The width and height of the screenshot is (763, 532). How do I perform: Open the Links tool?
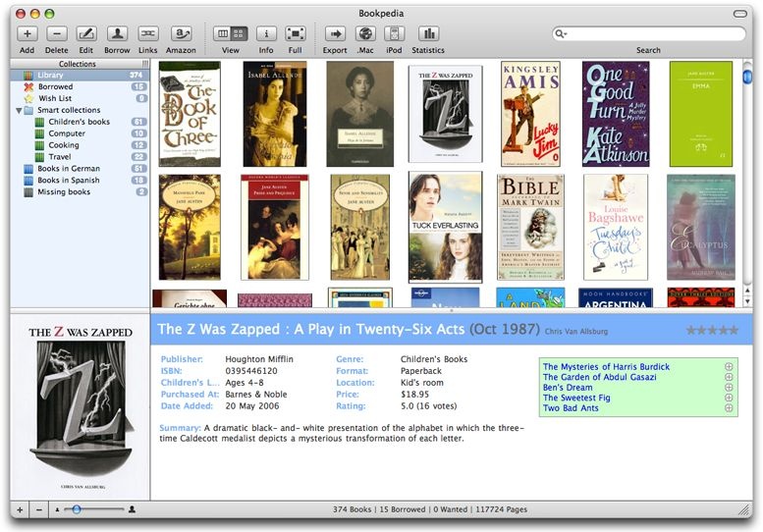(147, 34)
